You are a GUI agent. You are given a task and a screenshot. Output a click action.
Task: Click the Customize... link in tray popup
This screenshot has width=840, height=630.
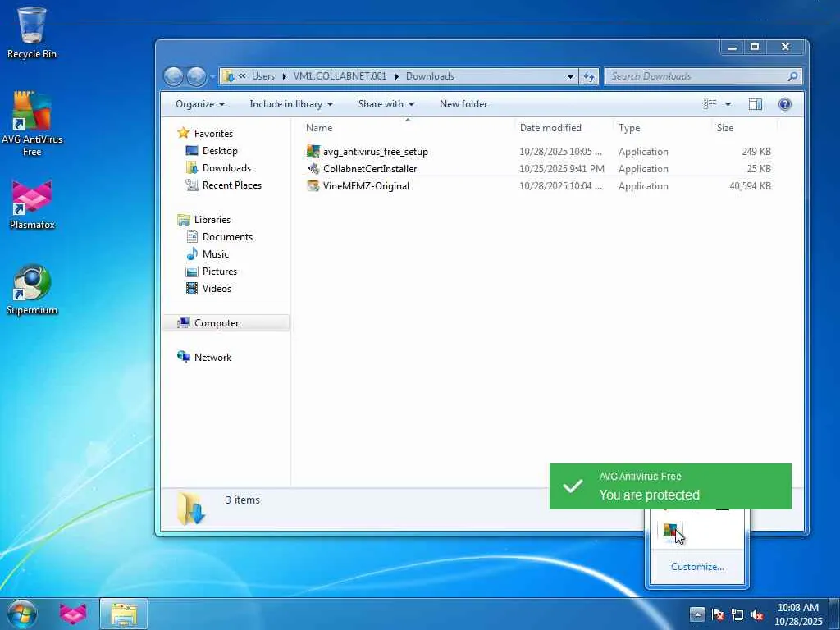[x=697, y=567]
